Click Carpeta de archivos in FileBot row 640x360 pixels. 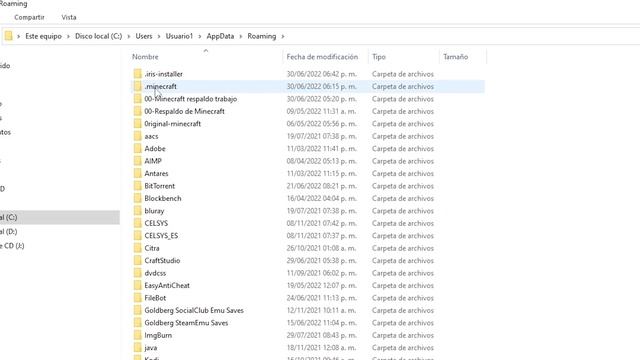coord(403,298)
